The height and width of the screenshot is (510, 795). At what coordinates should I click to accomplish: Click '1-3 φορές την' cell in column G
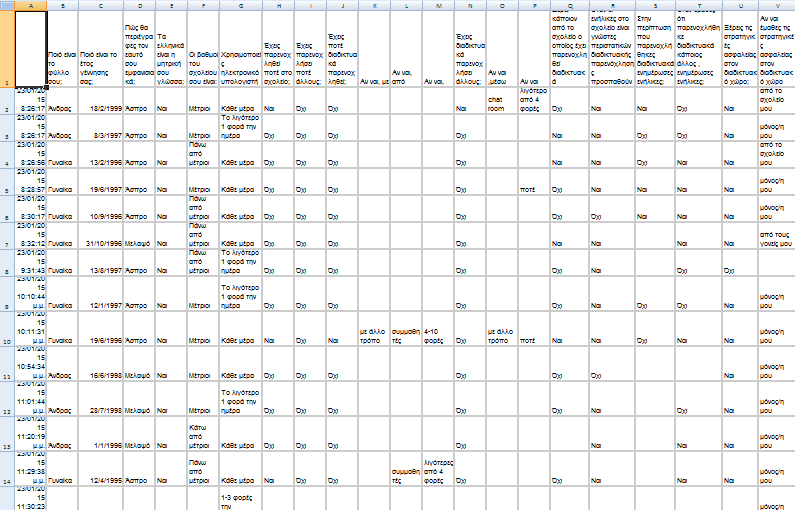240,498
